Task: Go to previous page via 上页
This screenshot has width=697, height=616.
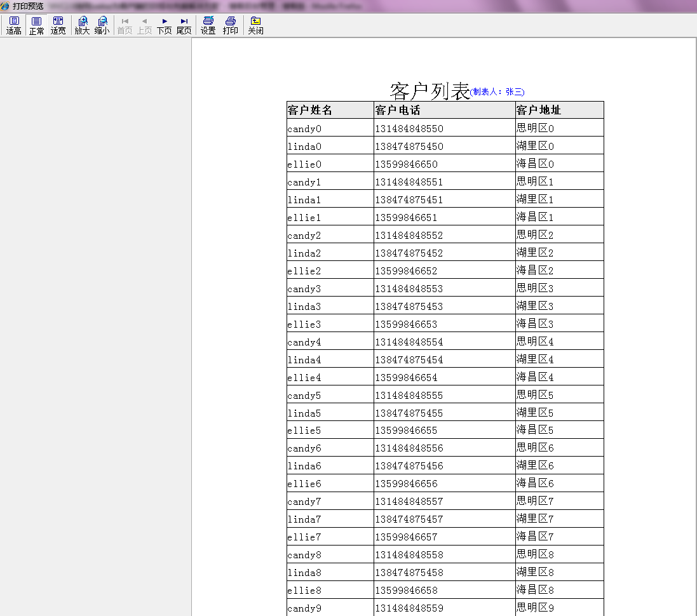Action: tap(144, 25)
